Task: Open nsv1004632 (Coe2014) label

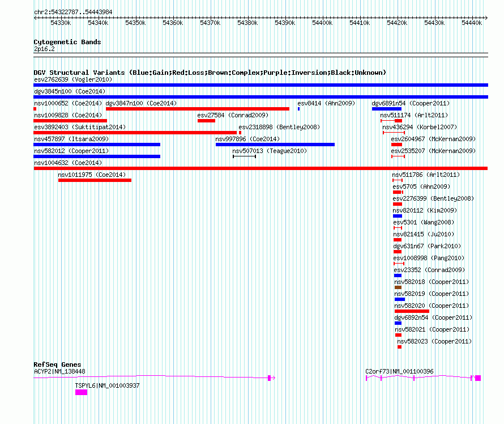Action: pyautogui.click(x=68, y=163)
